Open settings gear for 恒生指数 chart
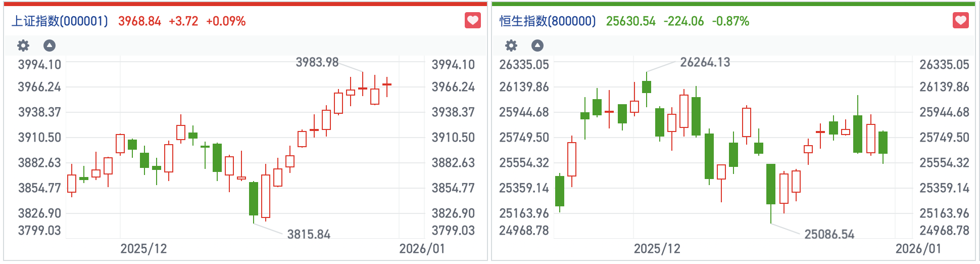Viewport: 980px width, 264px height. click(x=511, y=46)
